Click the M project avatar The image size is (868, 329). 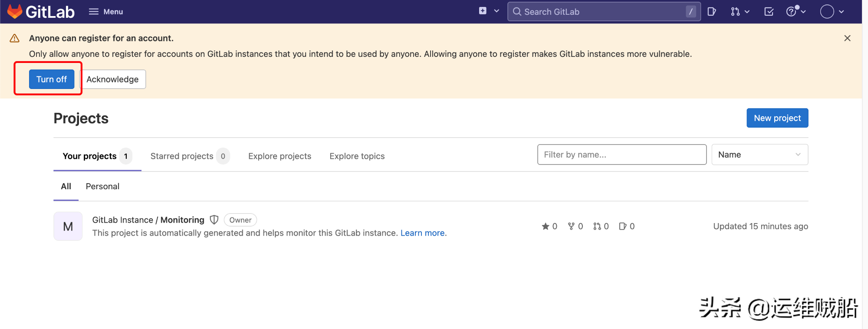pyautogui.click(x=68, y=226)
